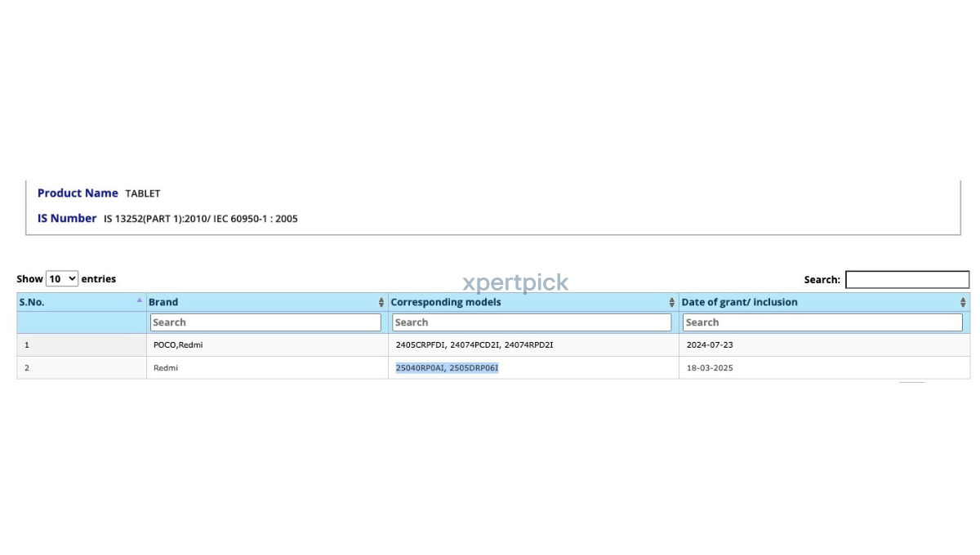Click the date cell 2024-07-23
980x555 pixels.
825,345
